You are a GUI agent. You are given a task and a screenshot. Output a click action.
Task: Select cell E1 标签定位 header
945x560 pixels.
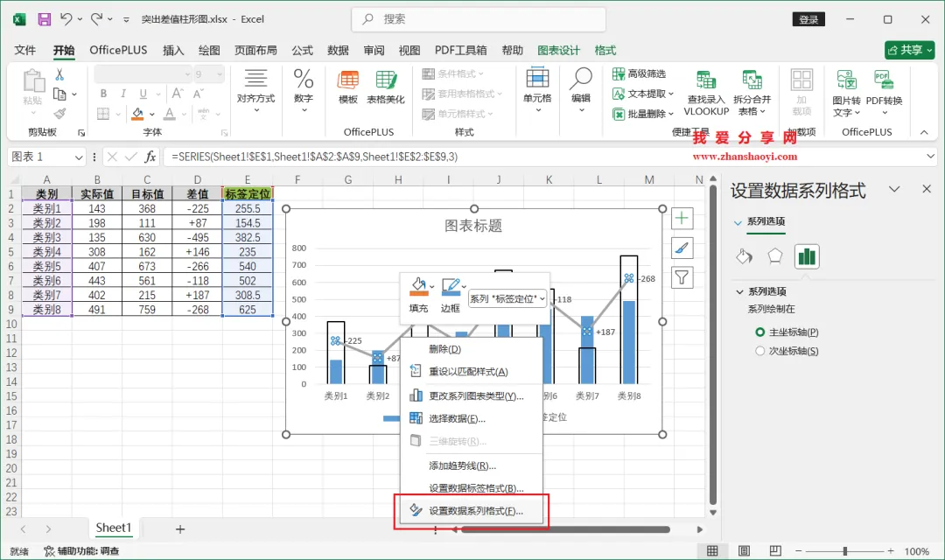[x=248, y=194]
